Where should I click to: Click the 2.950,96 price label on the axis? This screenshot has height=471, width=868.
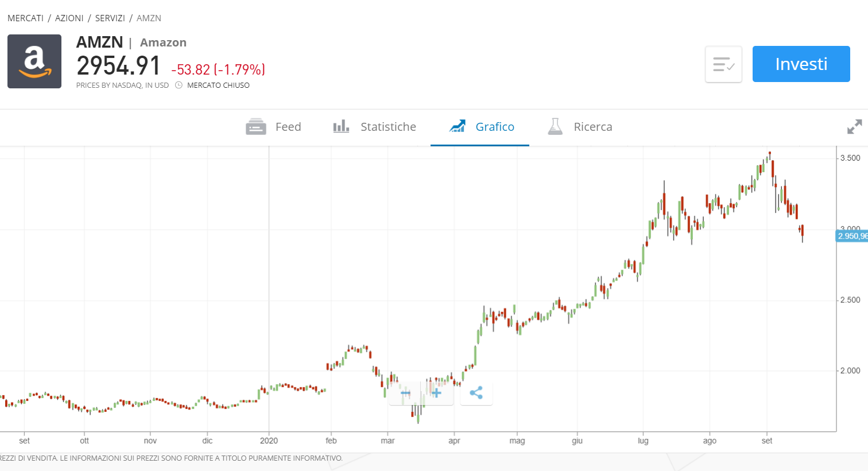tap(852, 236)
